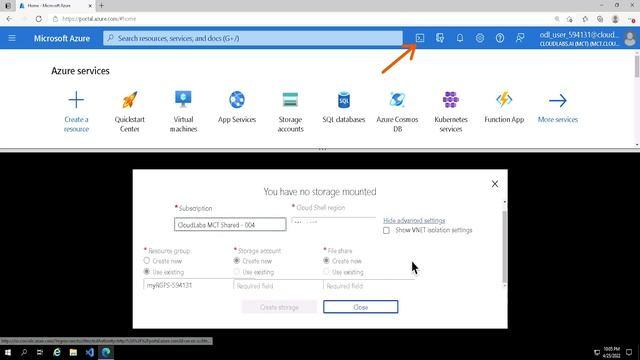The width and height of the screenshot is (640, 360).
Task: Open SQL databases service
Action: [x=344, y=107]
